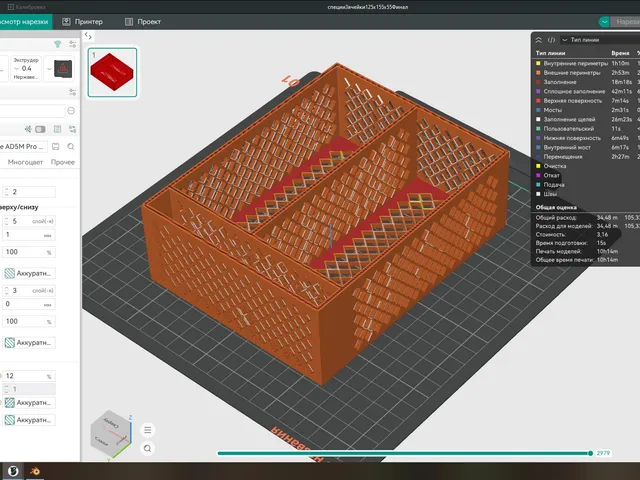Click the Пользовательский green color swatch
This screenshot has width=640, height=480.
(x=538, y=129)
